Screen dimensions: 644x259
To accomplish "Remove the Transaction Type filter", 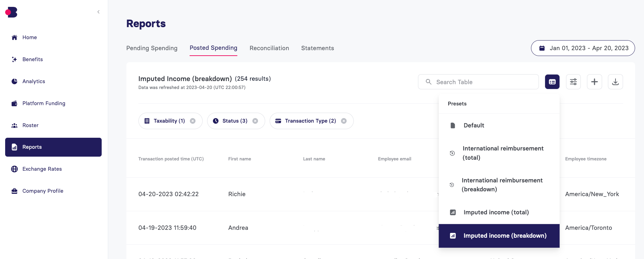I will point(344,121).
